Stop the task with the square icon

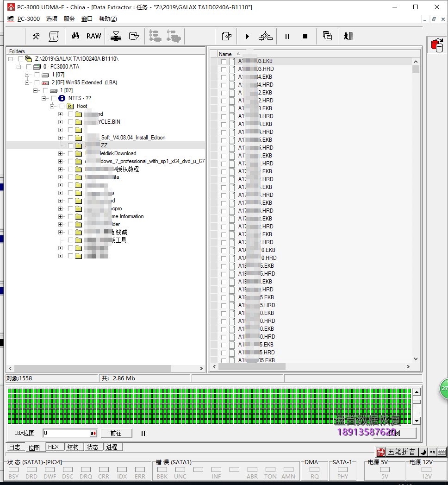coord(305,37)
